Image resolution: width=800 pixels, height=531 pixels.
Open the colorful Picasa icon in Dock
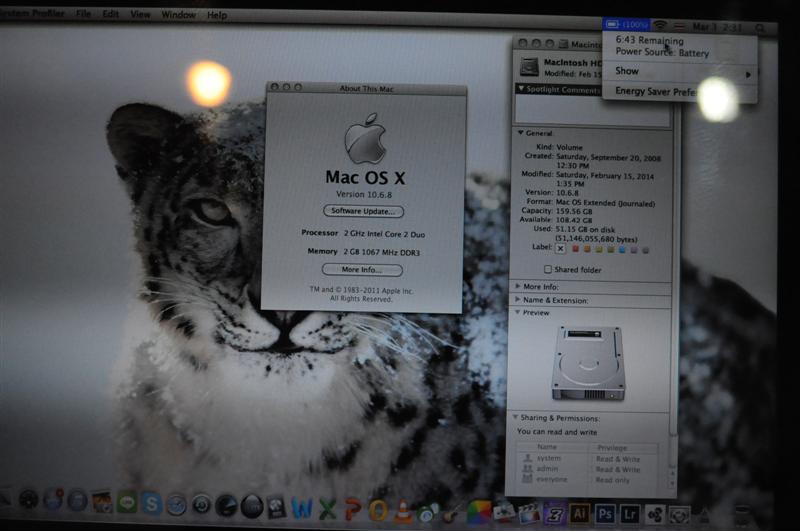point(478,512)
